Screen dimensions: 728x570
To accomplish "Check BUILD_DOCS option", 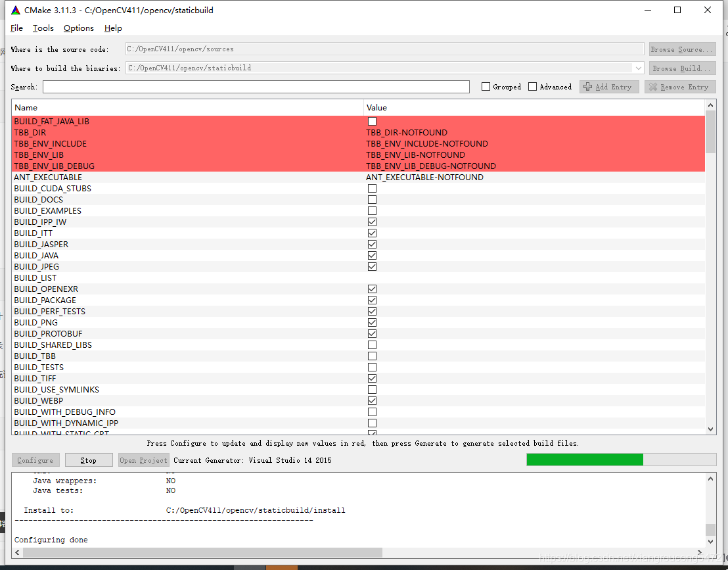I will click(x=372, y=200).
